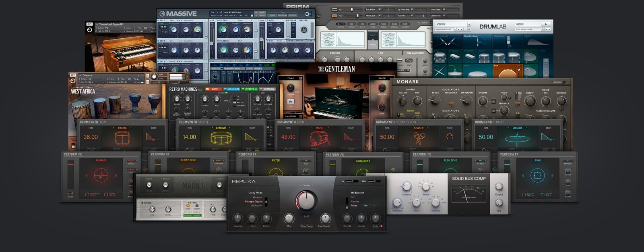This screenshot has height=252, width=644.
Task: Select Diffusion delay mode in Replika
Action: point(256,206)
